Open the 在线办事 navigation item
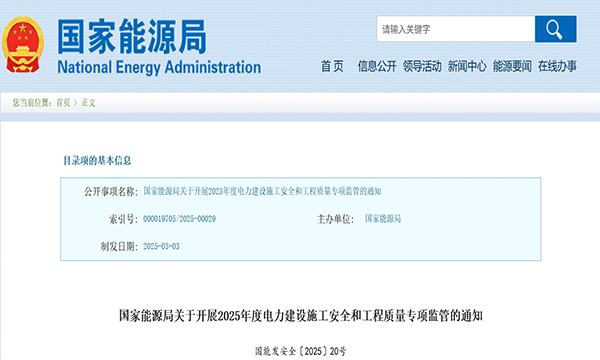 tap(557, 66)
